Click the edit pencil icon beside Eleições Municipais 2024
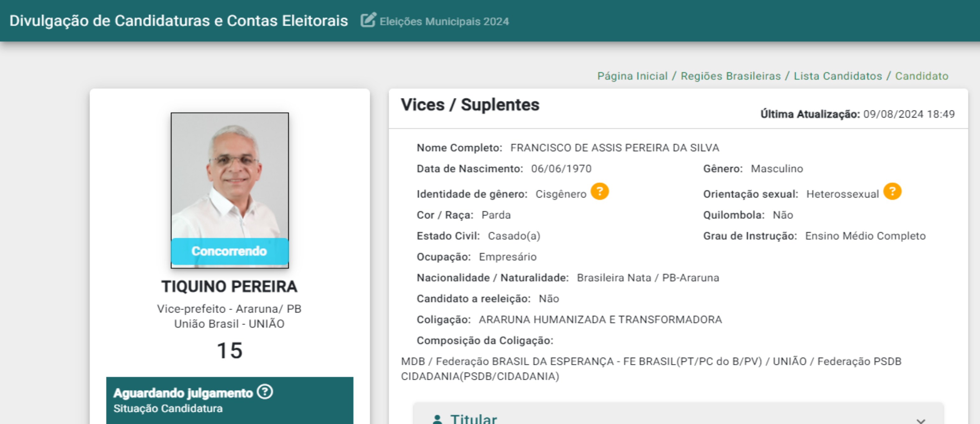This screenshot has height=424, width=980. [368, 20]
